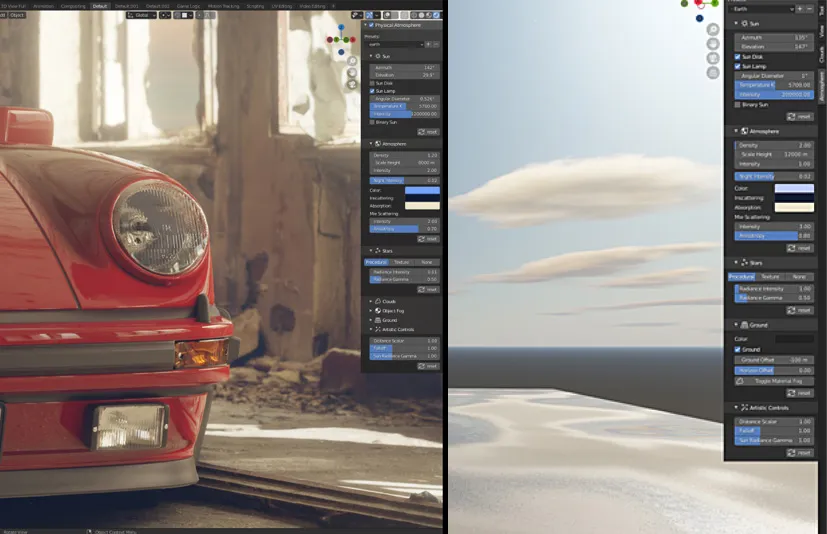Toggle proportional editing icon in header
The width and height of the screenshot is (827, 534).
(x=200, y=15)
